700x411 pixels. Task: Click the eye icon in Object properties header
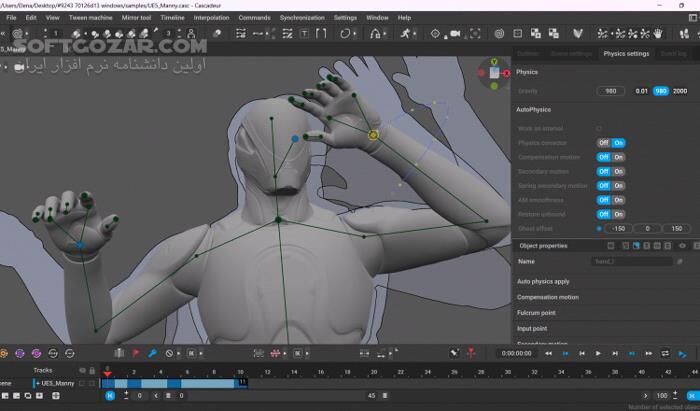[682, 245]
